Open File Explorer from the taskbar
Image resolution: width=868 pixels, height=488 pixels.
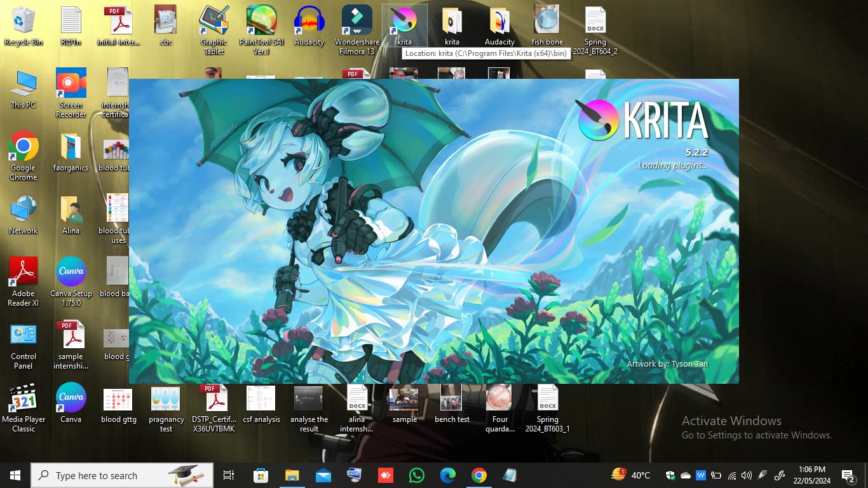point(292,475)
